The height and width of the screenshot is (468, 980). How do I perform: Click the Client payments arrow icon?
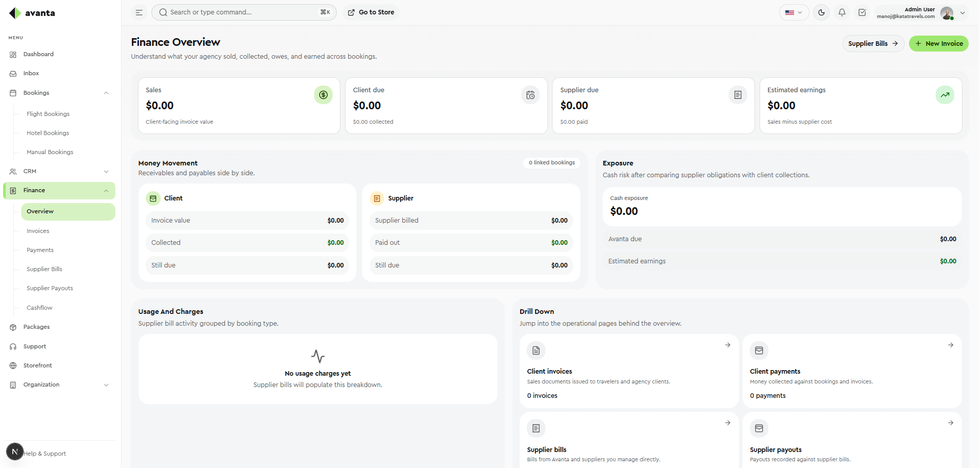click(951, 345)
